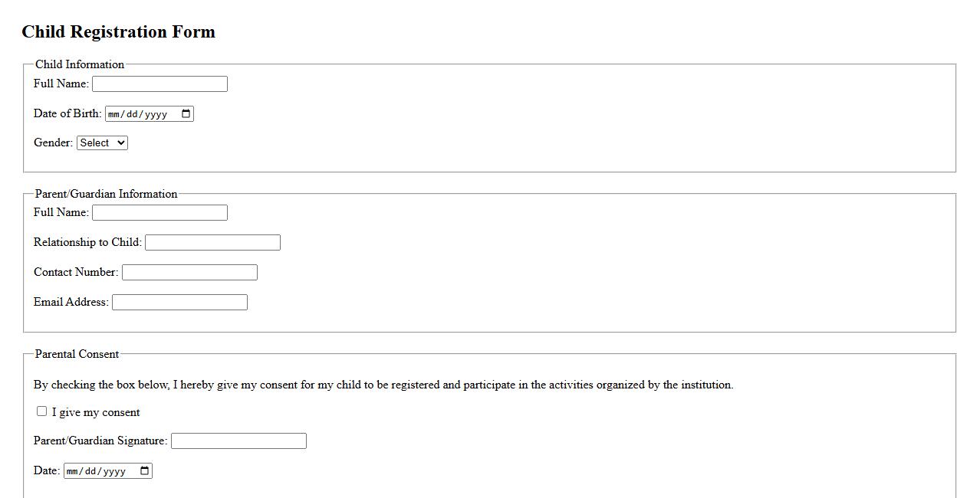
Task: Check the "I give my consent" checkbox
Action: coord(42,411)
